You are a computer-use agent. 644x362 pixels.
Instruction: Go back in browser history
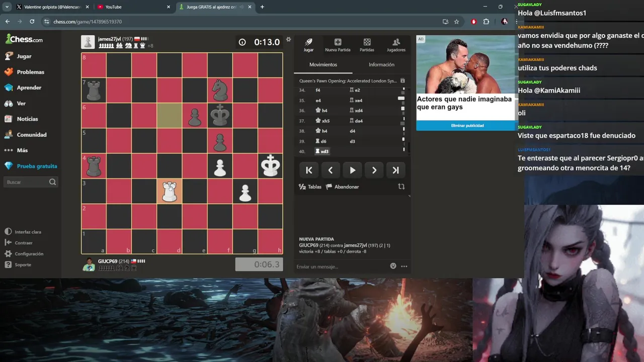tap(7, 22)
